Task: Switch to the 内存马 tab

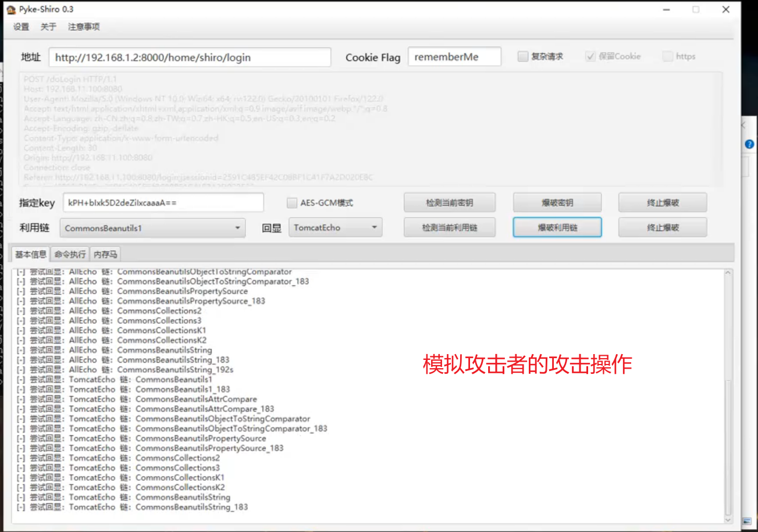Action: pyautogui.click(x=105, y=254)
